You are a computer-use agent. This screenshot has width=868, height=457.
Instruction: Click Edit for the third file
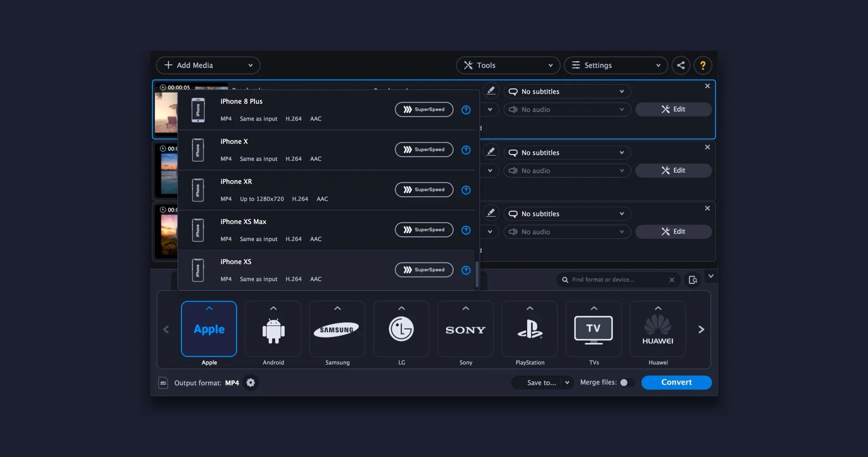(673, 232)
